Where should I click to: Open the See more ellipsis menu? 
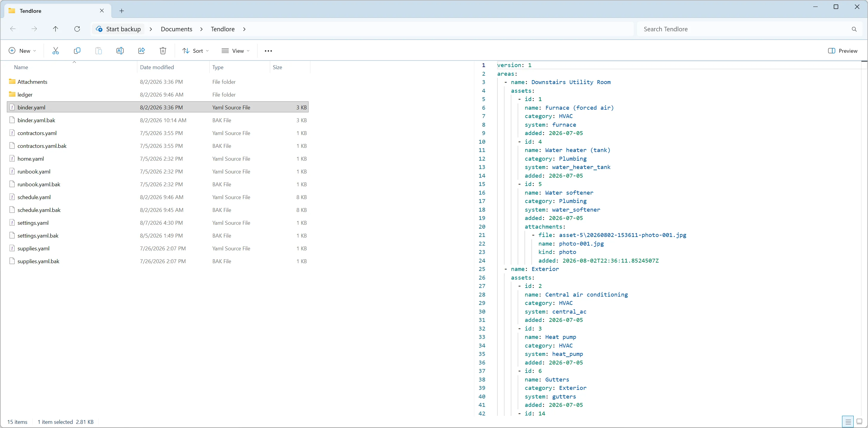268,51
